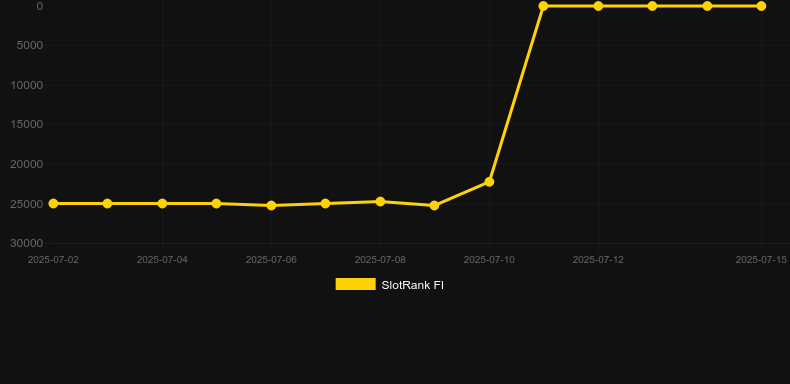This screenshot has height=384, width=790.
Task: Toggle the SlotRank FI legend label
Action: point(413,285)
